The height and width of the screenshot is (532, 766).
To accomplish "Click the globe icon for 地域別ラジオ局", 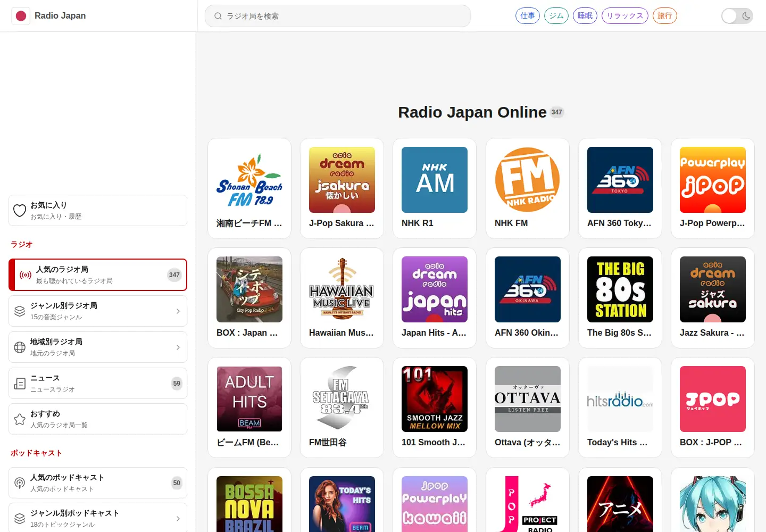I will (x=20, y=347).
